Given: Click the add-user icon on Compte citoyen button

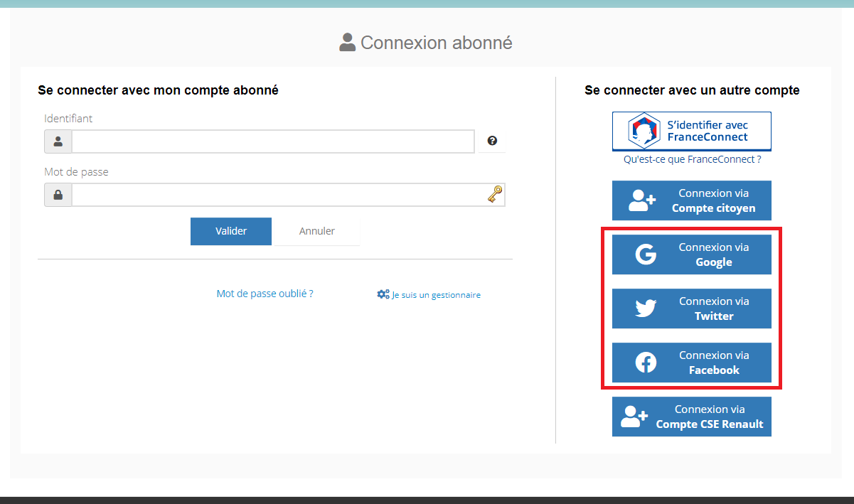Looking at the screenshot, I should [642, 200].
